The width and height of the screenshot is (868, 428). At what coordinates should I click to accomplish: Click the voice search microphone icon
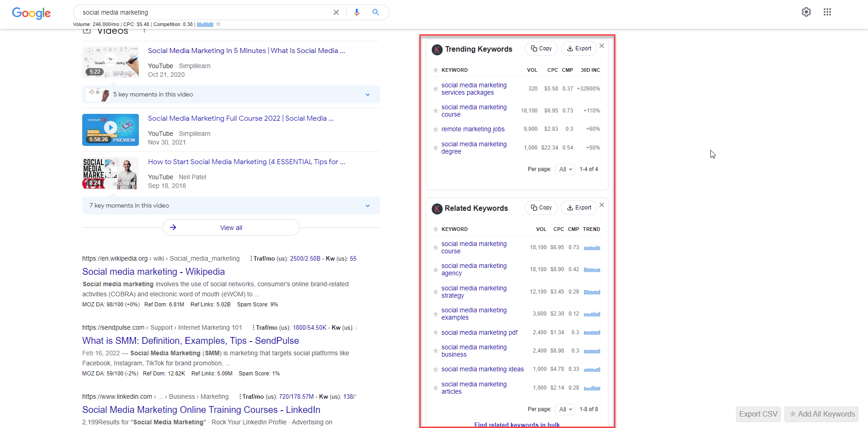tap(357, 12)
